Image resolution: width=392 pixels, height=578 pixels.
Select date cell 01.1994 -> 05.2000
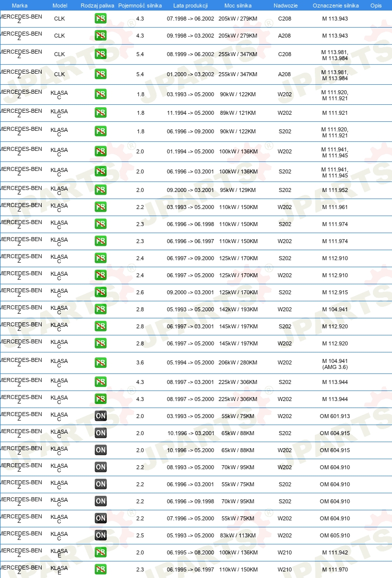[190, 151]
